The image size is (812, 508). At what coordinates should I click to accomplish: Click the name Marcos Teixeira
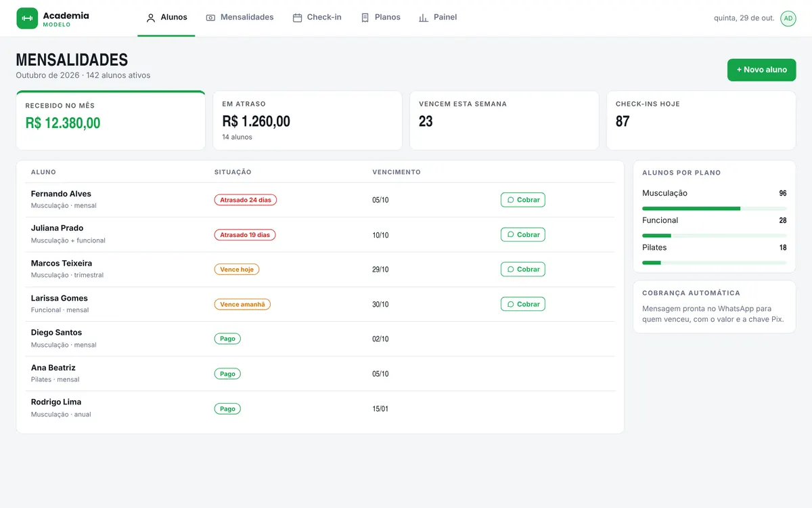click(62, 263)
